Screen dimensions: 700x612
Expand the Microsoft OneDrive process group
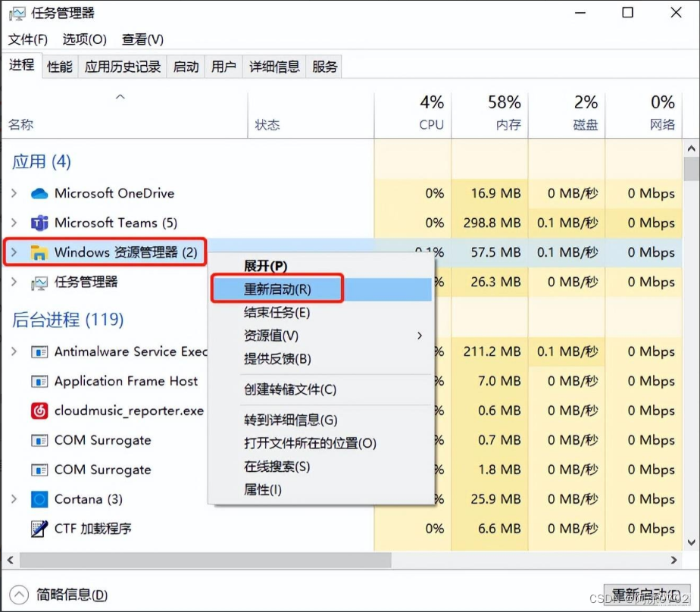pyautogui.click(x=14, y=193)
